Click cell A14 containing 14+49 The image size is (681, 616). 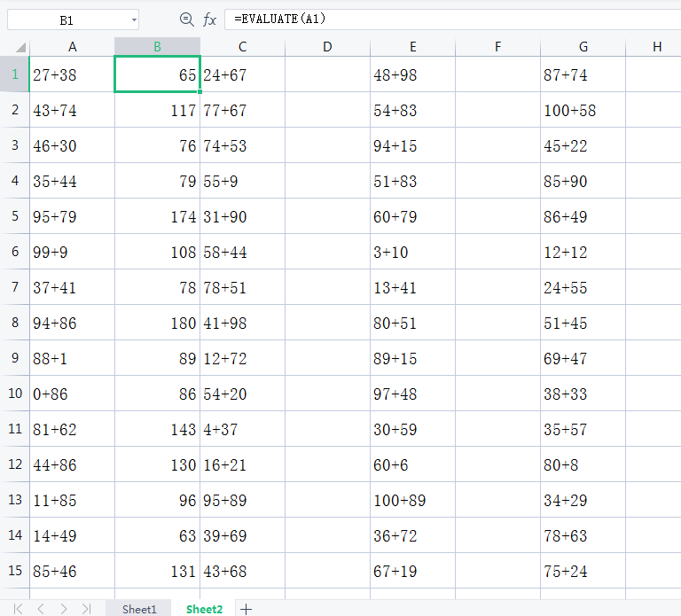click(x=72, y=535)
